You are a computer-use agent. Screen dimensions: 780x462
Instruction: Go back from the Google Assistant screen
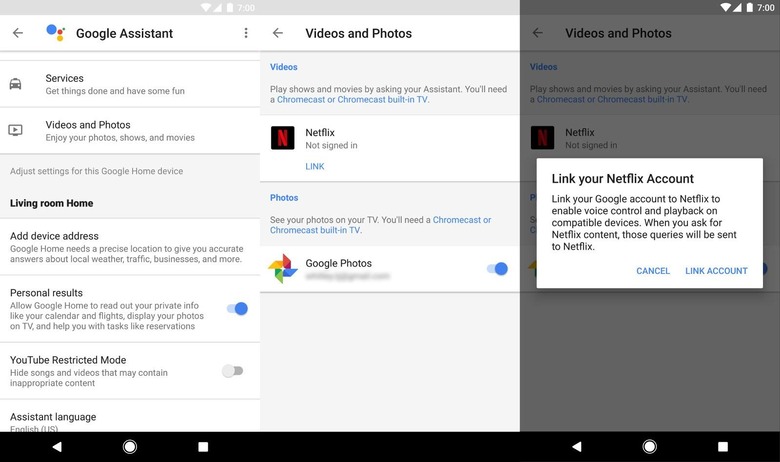click(18, 33)
